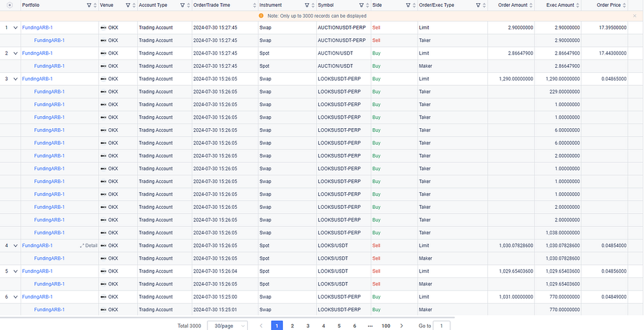Dismiss the 3000 records note banner

pos(635,16)
